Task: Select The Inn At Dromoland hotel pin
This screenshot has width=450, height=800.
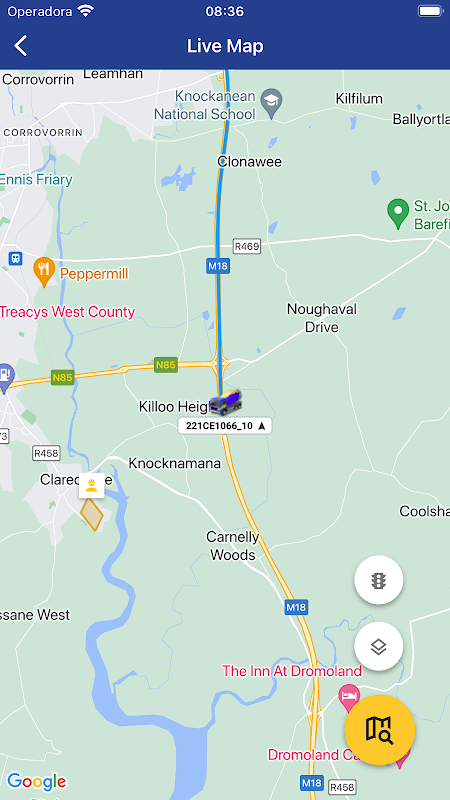Action: [349, 698]
